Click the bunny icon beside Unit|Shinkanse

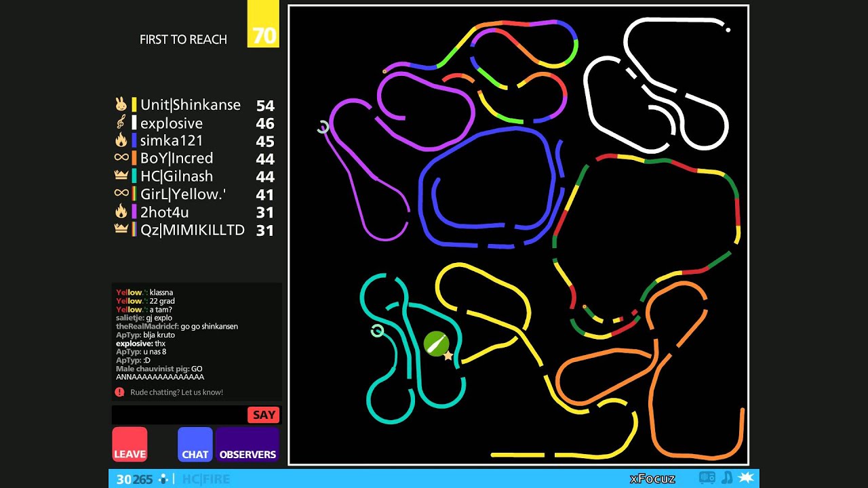121,104
